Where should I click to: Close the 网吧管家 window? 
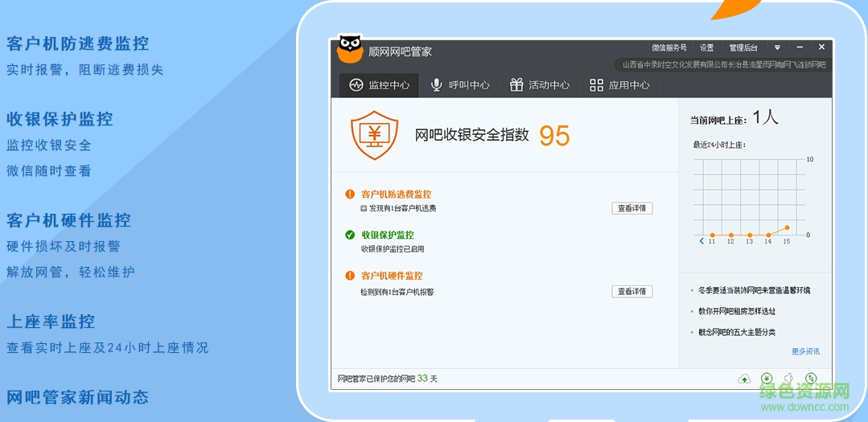pos(821,47)
